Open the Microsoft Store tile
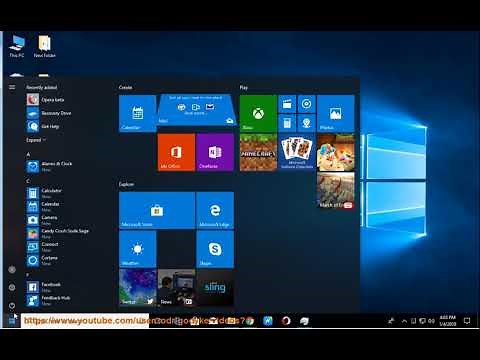The width and height of the screenshot is (480, 360). 157,210
